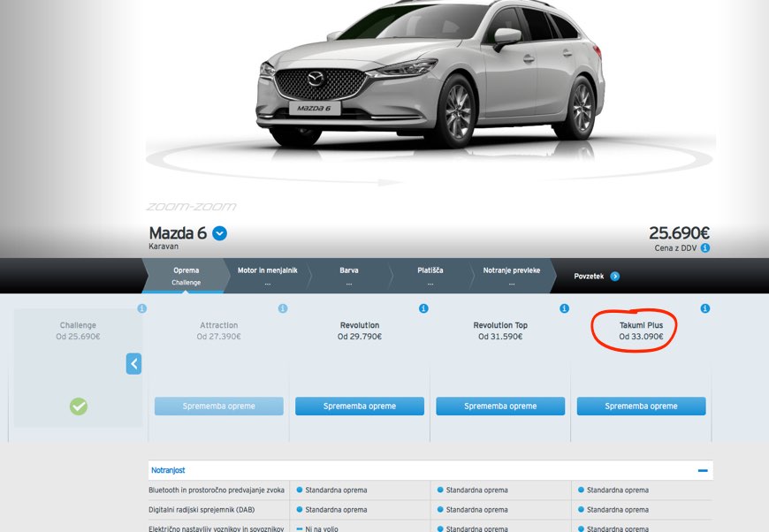
Task: Show info for the Attraction trim
Action: 283,308
